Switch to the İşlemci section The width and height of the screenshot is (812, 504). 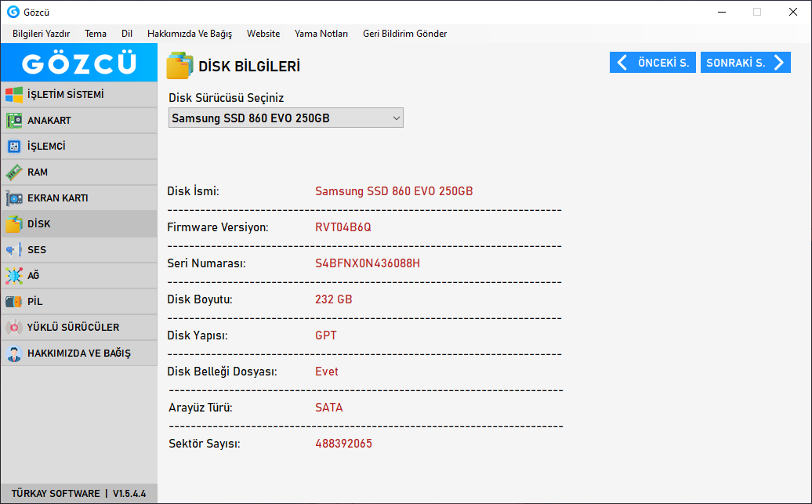click(79, 147)
